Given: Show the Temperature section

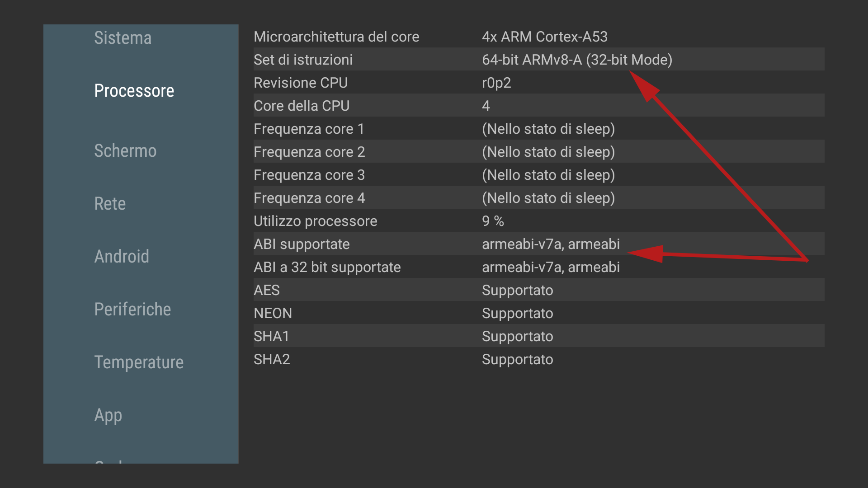Looking at the screenshot, I should coord(139,362).
